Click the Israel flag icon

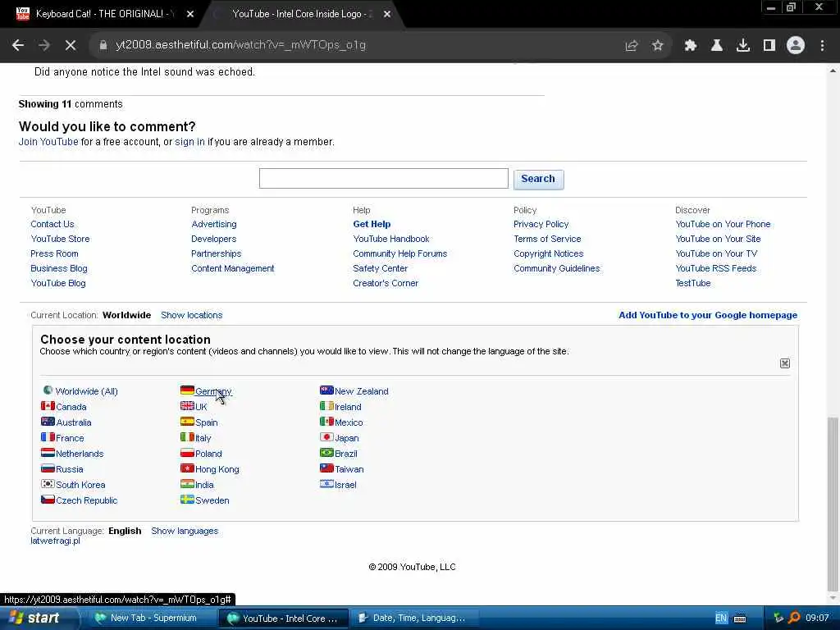click(326, 484)
